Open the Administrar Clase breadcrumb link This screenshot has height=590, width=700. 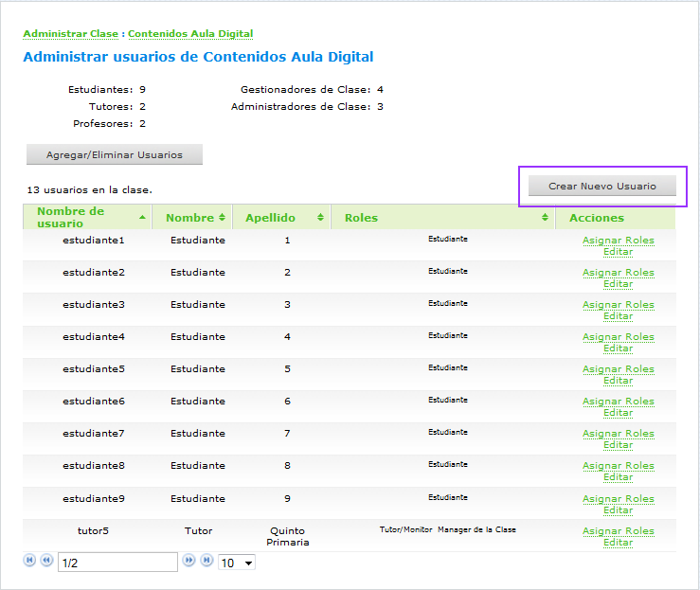(70, 34)
